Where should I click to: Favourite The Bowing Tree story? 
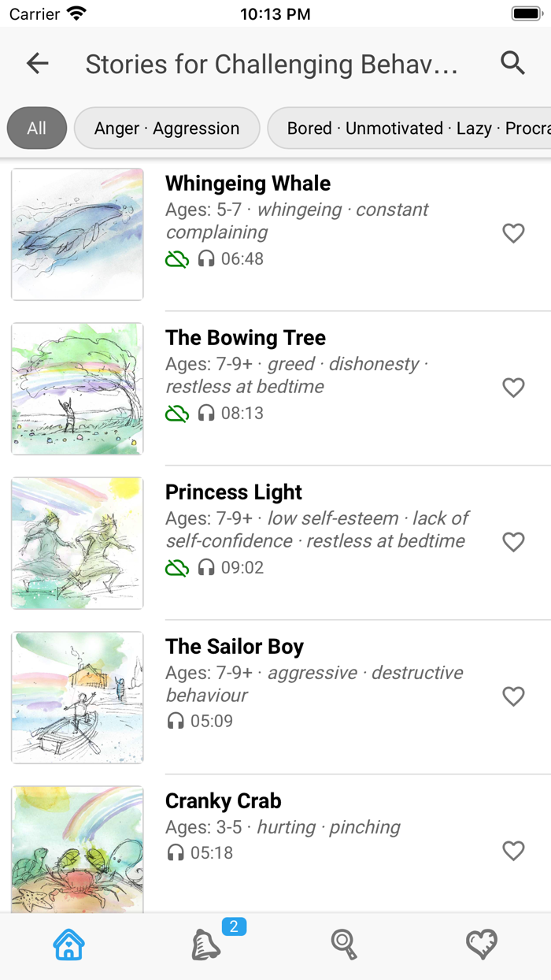[513, 388]
